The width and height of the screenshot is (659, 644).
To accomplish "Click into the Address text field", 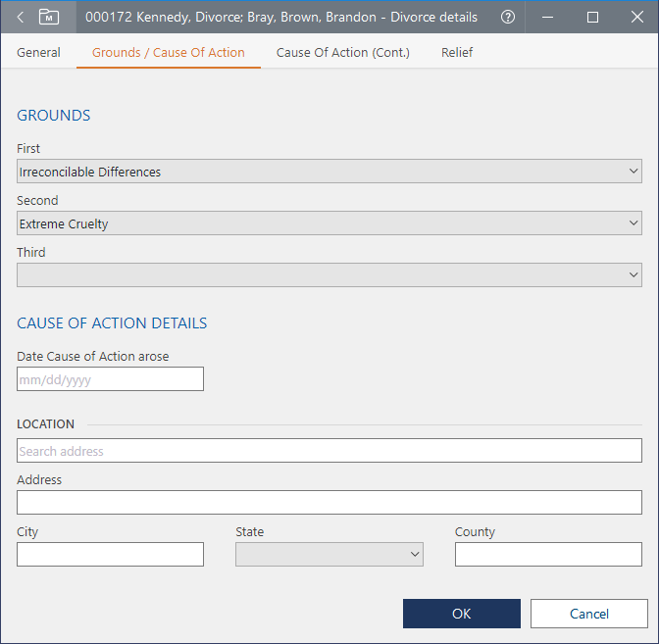I will [x=329, y=503].
